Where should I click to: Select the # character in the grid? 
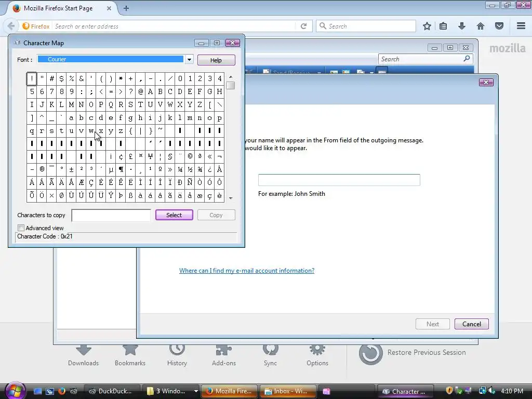pyautogui.click(x=51, y=79)
